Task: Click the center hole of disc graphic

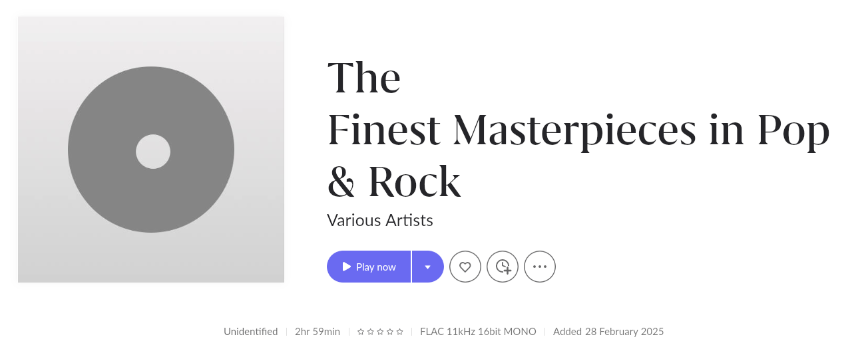Action: click(x=153, y=152)
